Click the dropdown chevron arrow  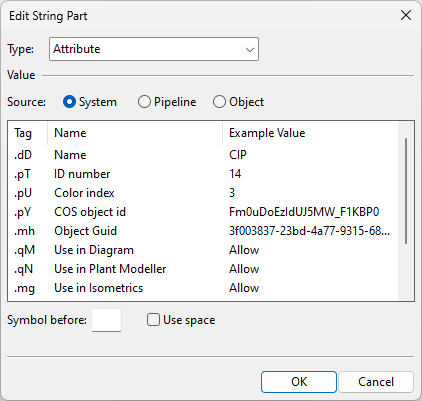[x=250, y=50]
